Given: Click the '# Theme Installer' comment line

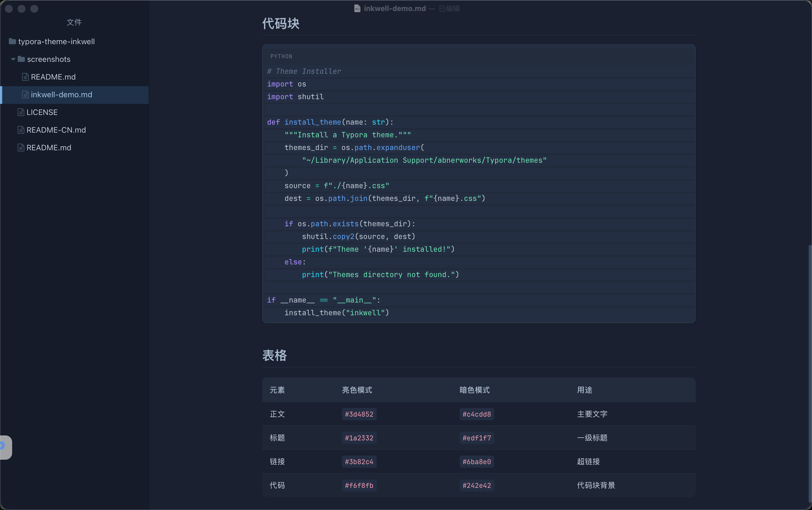Looking at the screenshot, I should coord(304,71).
